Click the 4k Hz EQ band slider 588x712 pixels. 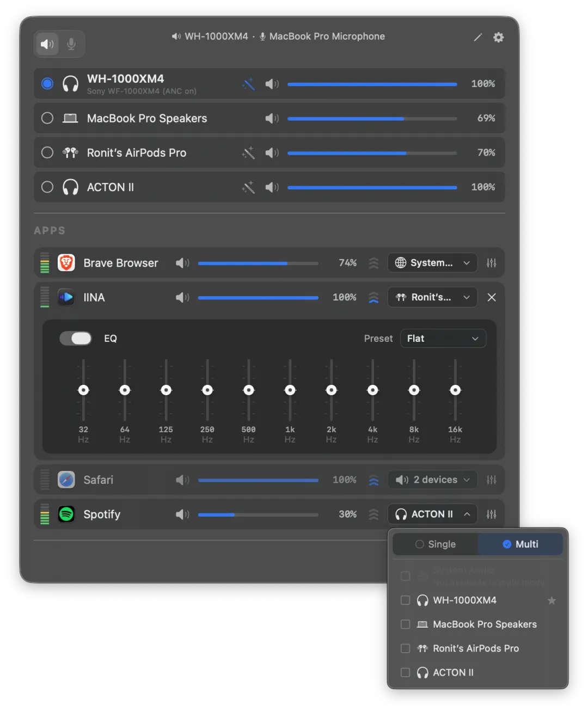(x=373, y=390)
